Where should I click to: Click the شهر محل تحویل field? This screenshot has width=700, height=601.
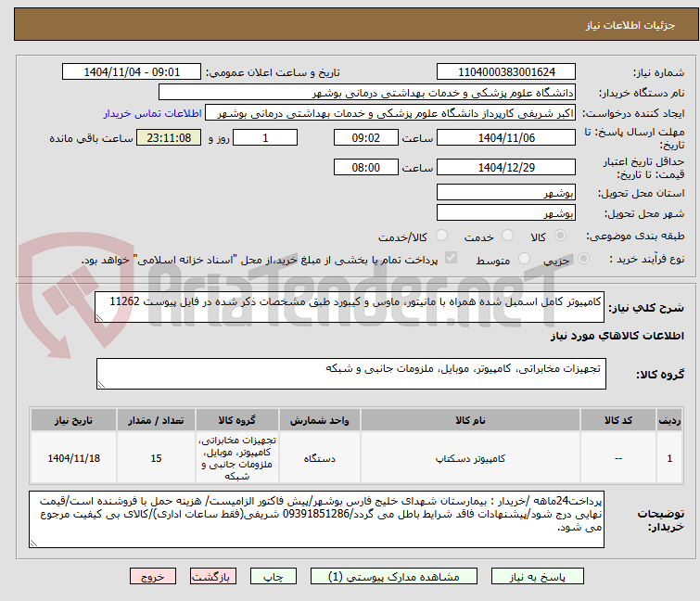506,212
